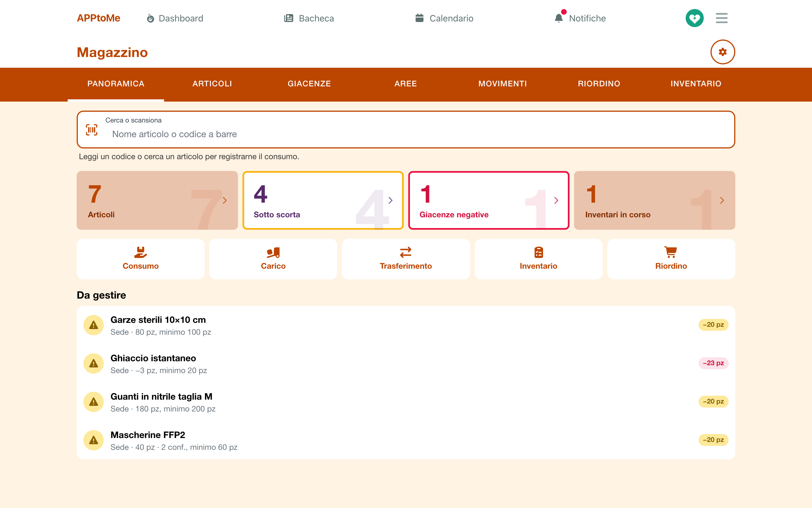Image resolution: width=812 pixels, height=508 pixels.
Task: Select the Panoramica tab
Action: pyautogui.click(x=116, y=84)
